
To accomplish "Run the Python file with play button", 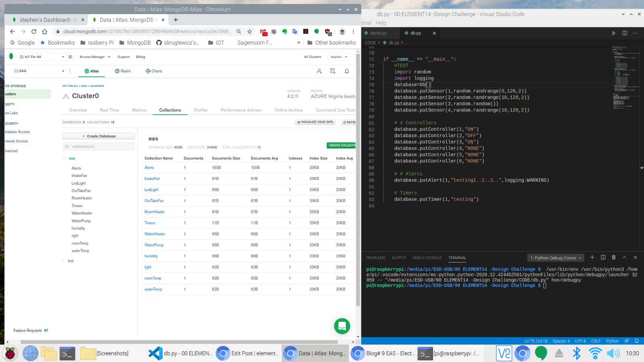I will tap(613, 33).
